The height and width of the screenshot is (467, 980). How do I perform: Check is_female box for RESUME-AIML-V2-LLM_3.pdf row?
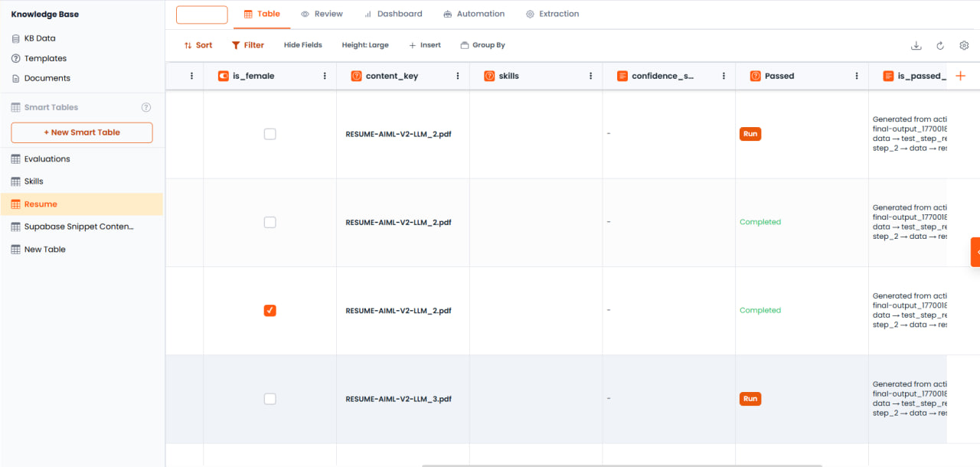pyautogui.click(x=269, y=399)
